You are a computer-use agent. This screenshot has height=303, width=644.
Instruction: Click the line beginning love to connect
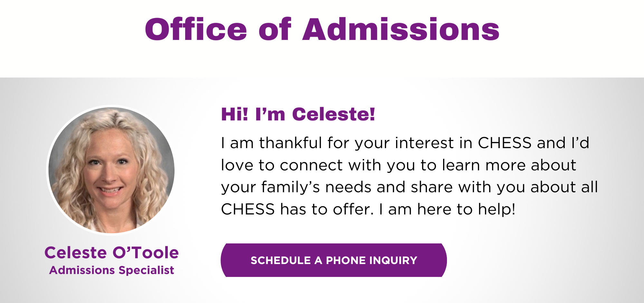tap(398, 165)
